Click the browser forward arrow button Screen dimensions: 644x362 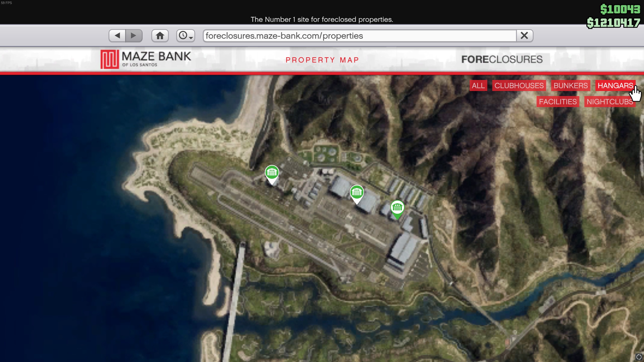pos(134,36)
